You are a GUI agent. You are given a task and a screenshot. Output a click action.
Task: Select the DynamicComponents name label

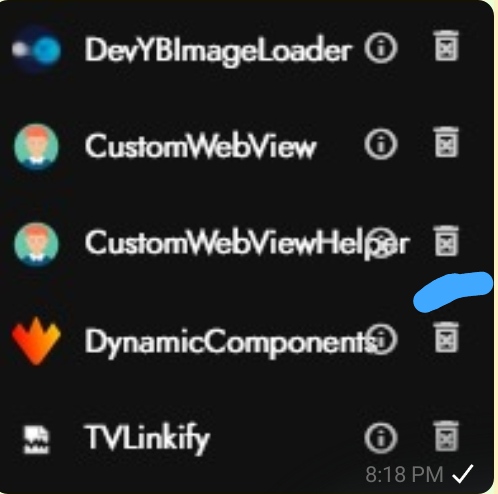(x=230, y=342)
